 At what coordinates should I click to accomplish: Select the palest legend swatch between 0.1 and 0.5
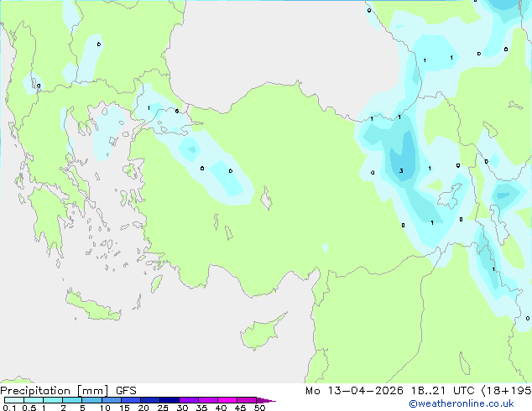click(14, 400)
